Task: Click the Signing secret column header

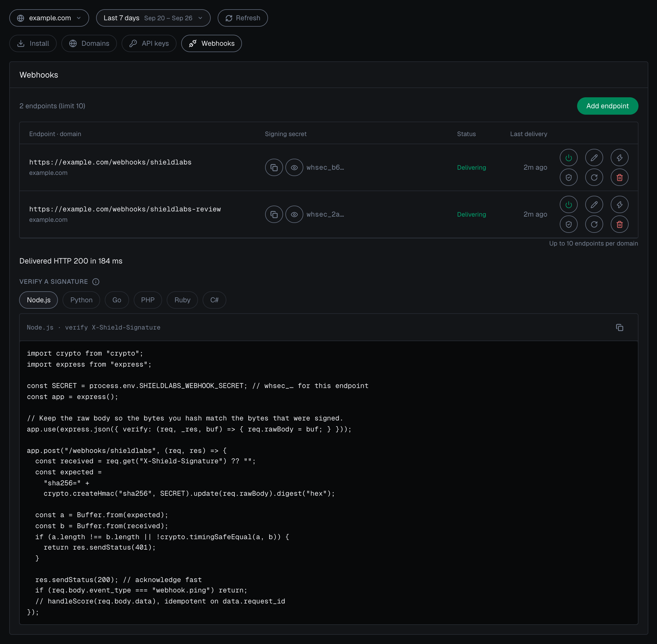Action: [286, 134]
